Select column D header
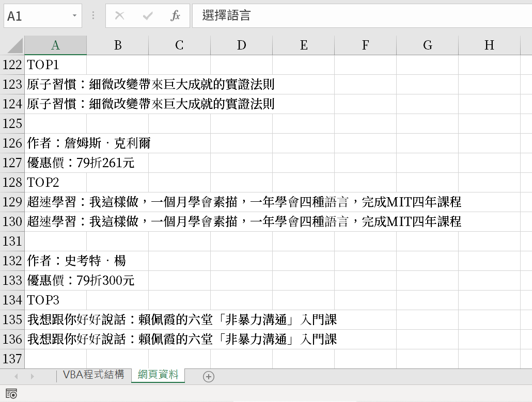Screen dimensions: 532x402 tap(242, 45)
